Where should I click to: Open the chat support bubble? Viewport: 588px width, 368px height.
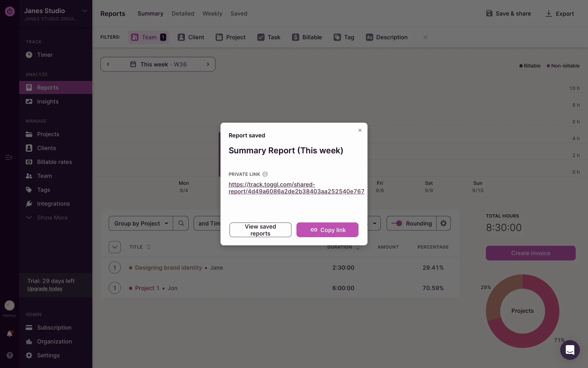(x=570, y=350)
